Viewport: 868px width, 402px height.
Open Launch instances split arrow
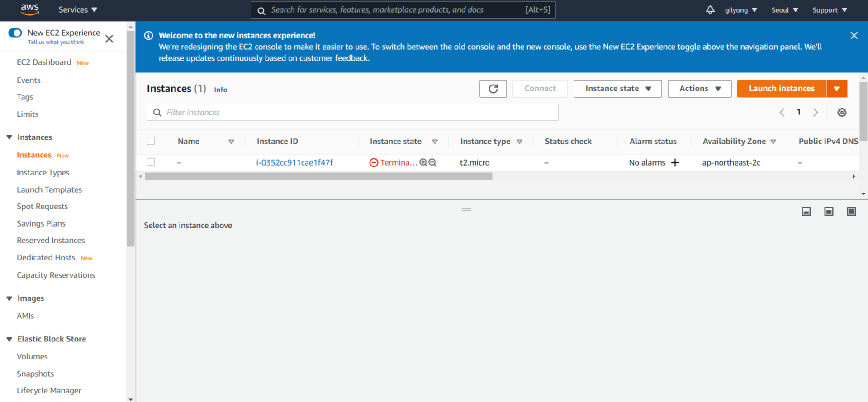pyautogui.click(x=837, y=89)
